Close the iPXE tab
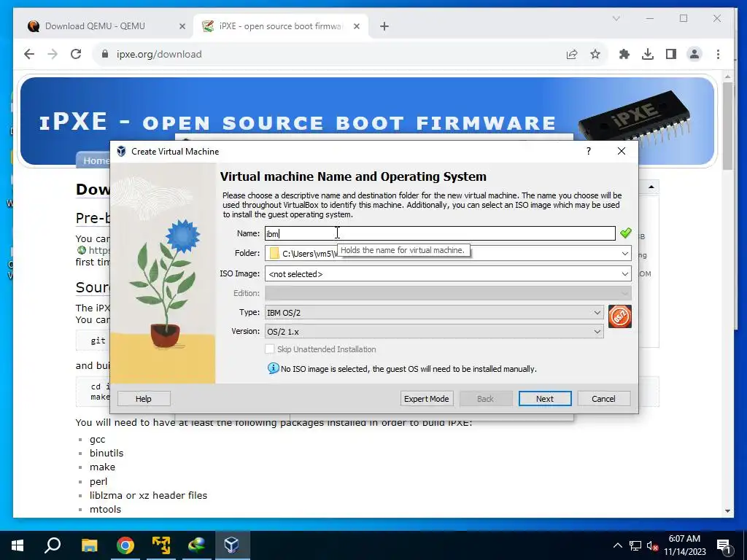 (356, 26)
